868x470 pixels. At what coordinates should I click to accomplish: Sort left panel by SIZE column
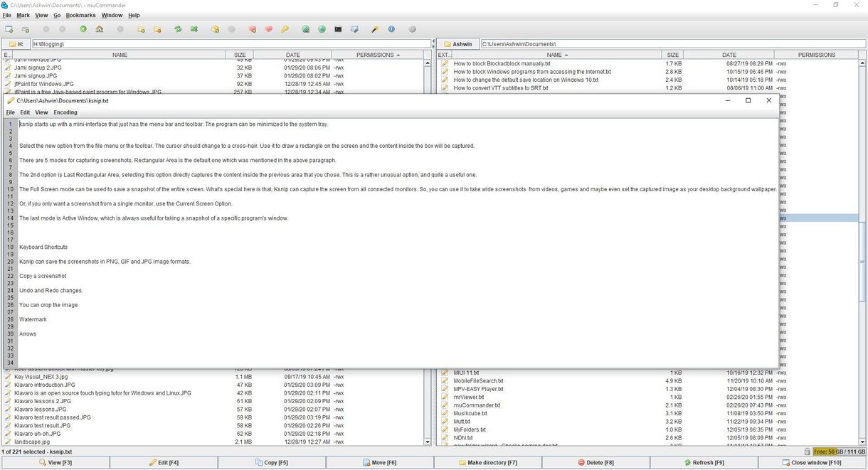tap(240, 55)
